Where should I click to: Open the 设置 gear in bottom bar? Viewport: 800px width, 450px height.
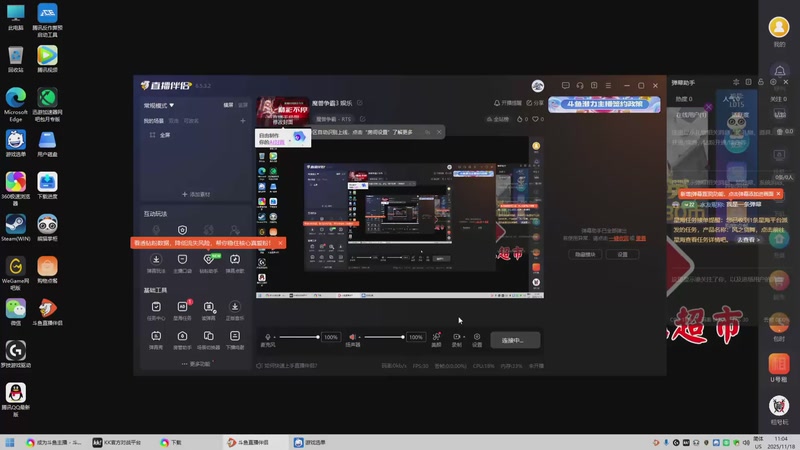click(x=477, y=339)
